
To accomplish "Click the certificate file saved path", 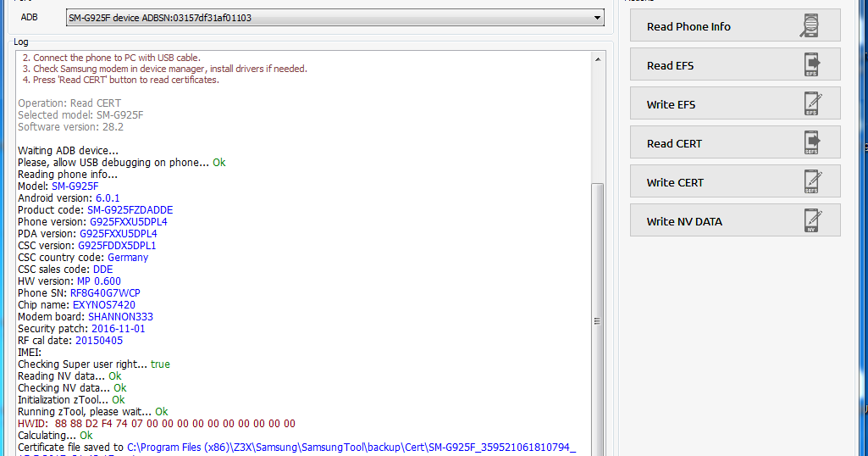I will (x=351, y=448).
